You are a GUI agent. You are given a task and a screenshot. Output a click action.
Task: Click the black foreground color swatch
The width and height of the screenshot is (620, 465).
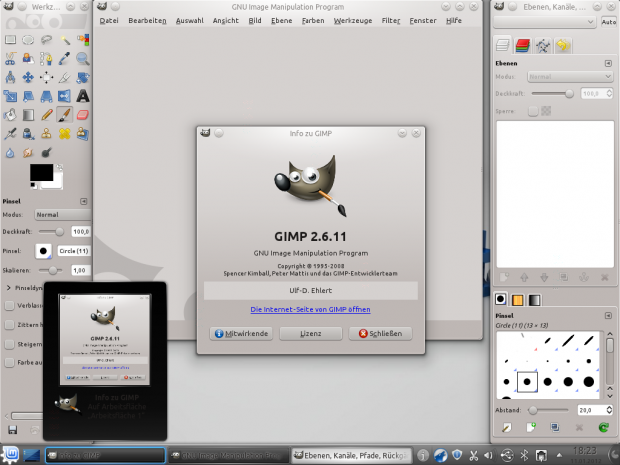[42, 172]
